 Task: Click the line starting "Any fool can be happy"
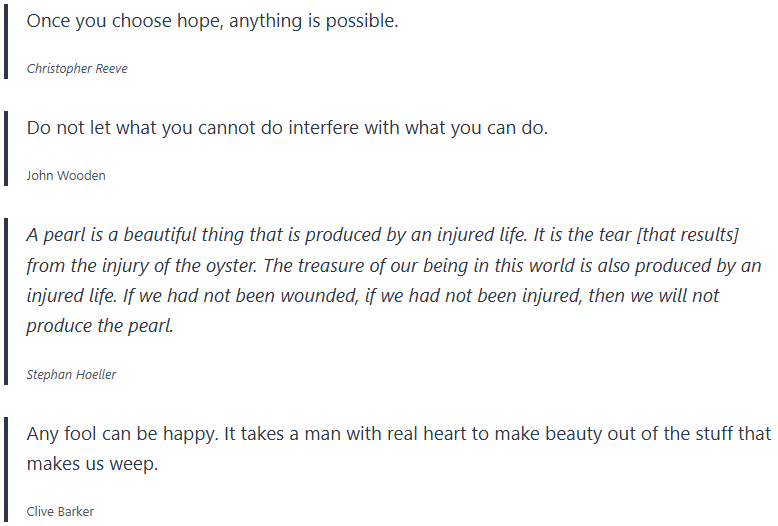(398, 434)
